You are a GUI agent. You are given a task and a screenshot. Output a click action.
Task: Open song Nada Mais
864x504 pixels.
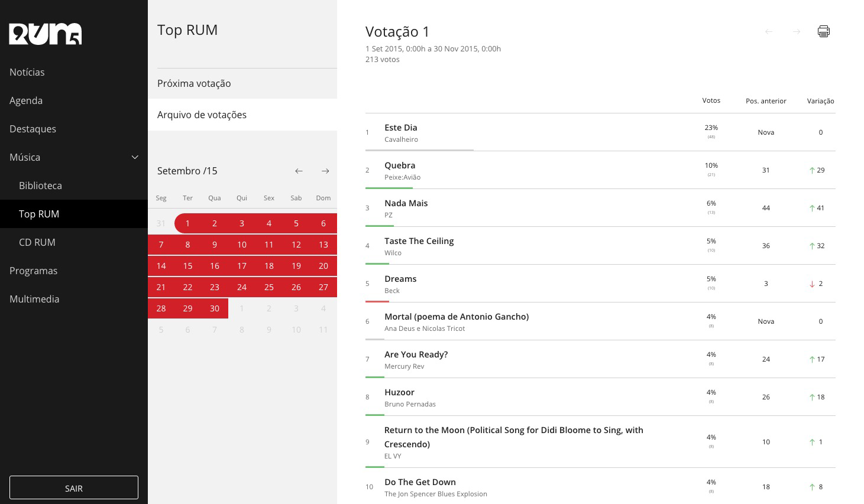click(406, 203)
